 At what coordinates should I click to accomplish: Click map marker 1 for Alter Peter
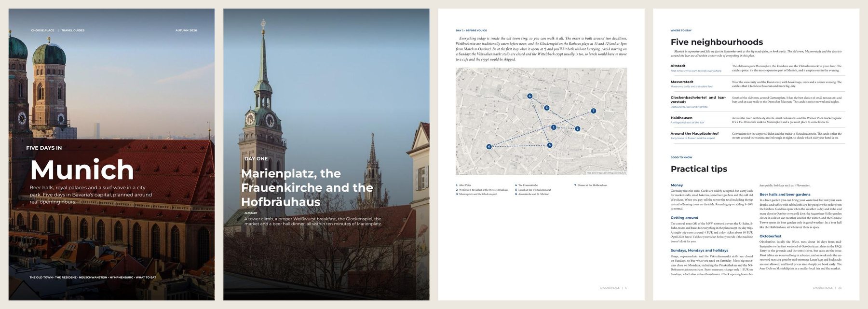coord(554,127)
